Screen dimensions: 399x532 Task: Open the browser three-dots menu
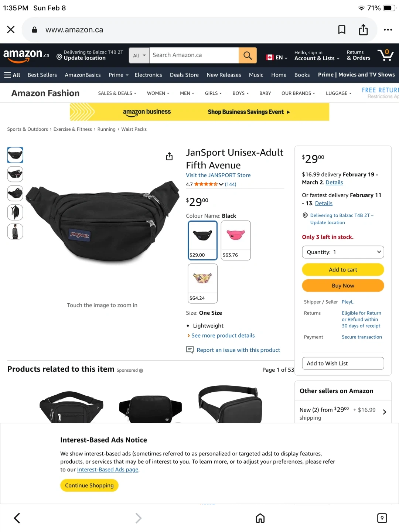[388, 30]
